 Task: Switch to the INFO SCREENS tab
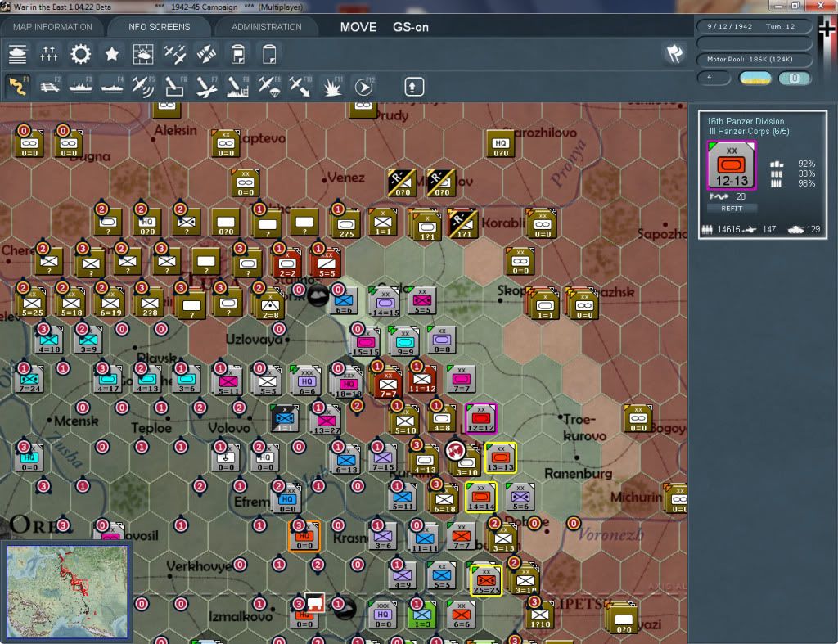[x=158, y=27]
